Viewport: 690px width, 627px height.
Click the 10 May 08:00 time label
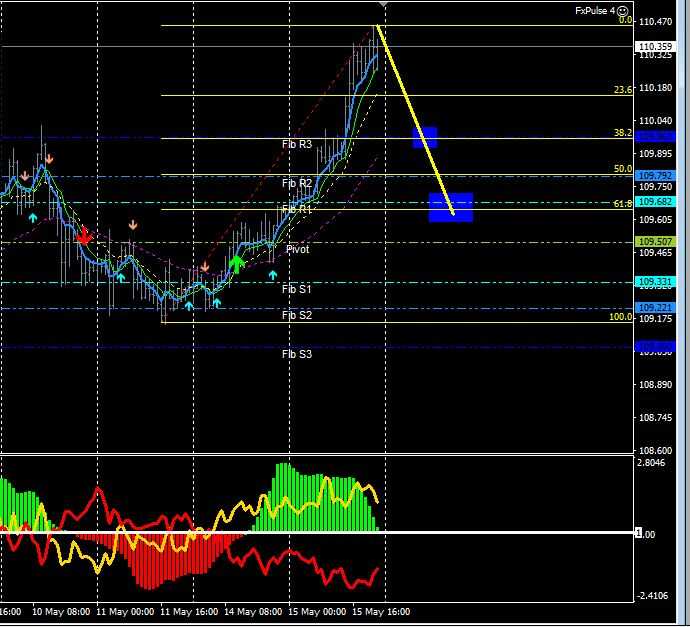tap(61, 612)
